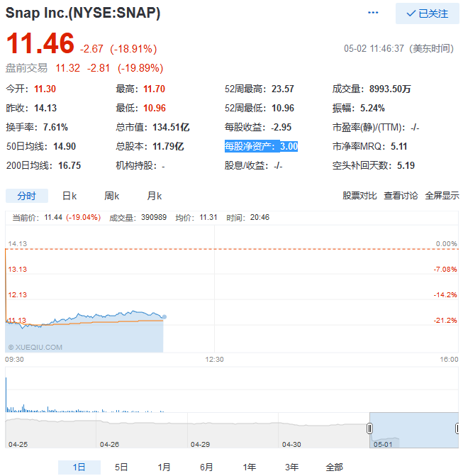Viewport: 463px width, 476px height.
Task: Click the 空头补回天数 5.19 value
Action: pyautogui.click(x=406, y=165)
